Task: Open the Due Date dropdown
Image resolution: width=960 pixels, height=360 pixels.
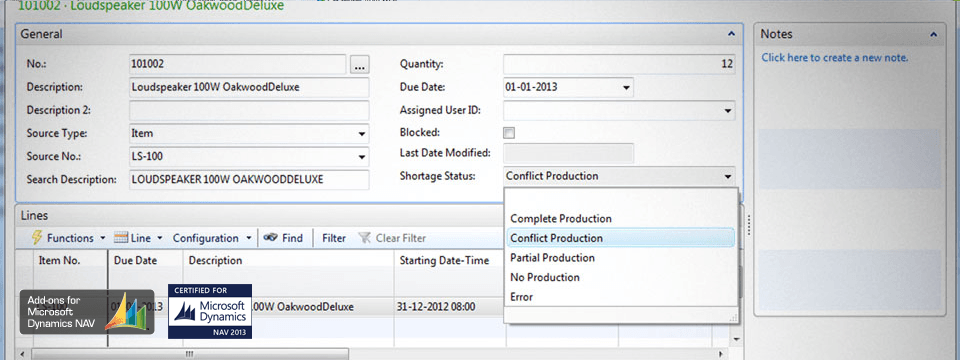Action: click(x=626, y=88)
